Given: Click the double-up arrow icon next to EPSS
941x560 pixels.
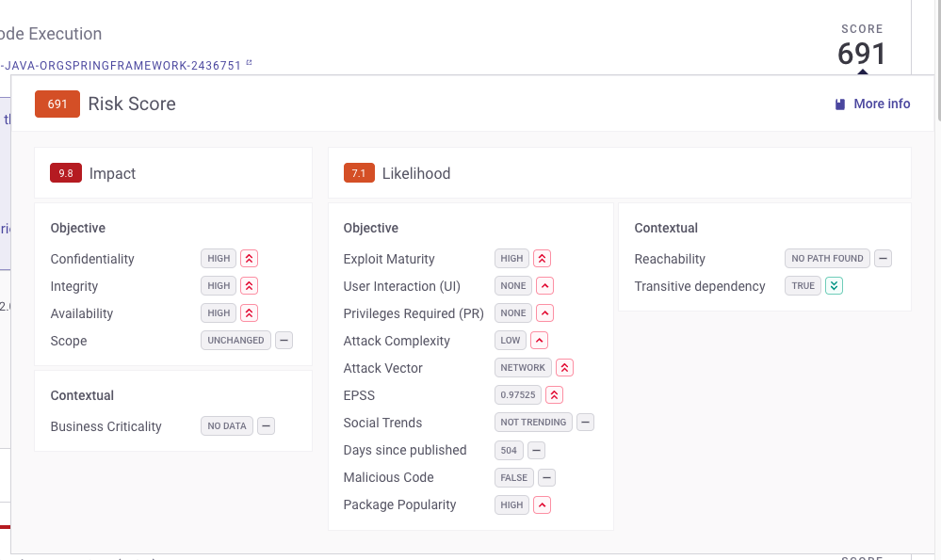Looking at the screenshot, I should [554, 394].
